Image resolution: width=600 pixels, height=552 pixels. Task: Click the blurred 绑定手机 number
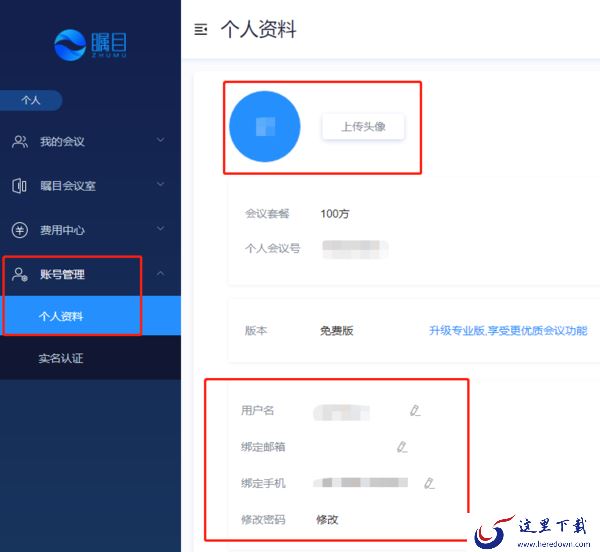[x=360, y=482]
